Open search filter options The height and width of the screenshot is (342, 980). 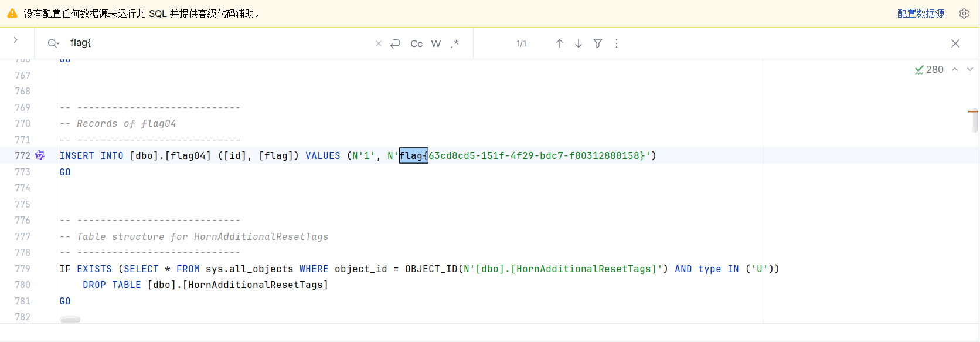tap(597, 43)
